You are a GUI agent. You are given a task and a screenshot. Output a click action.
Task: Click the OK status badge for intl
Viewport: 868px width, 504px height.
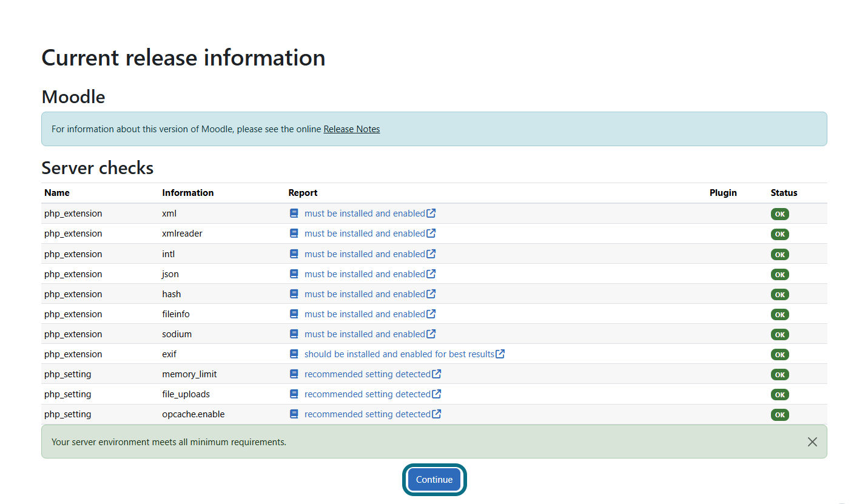(x=780, y=254)
